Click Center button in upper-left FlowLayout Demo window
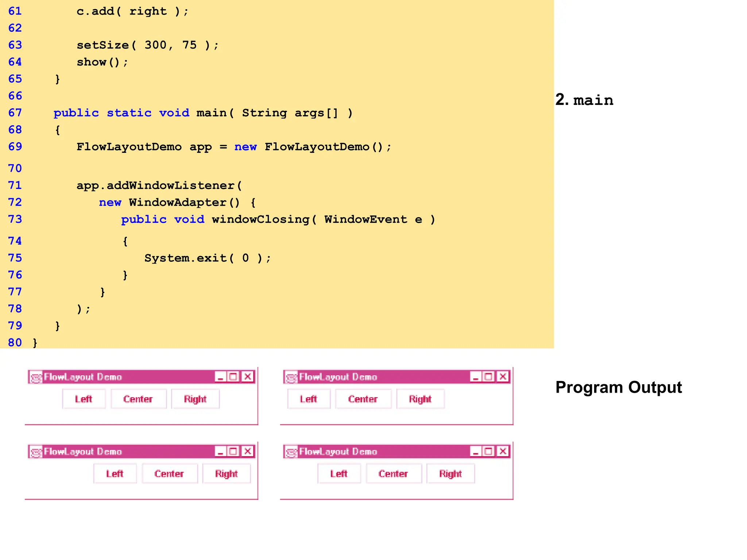 tap(138, 399)
